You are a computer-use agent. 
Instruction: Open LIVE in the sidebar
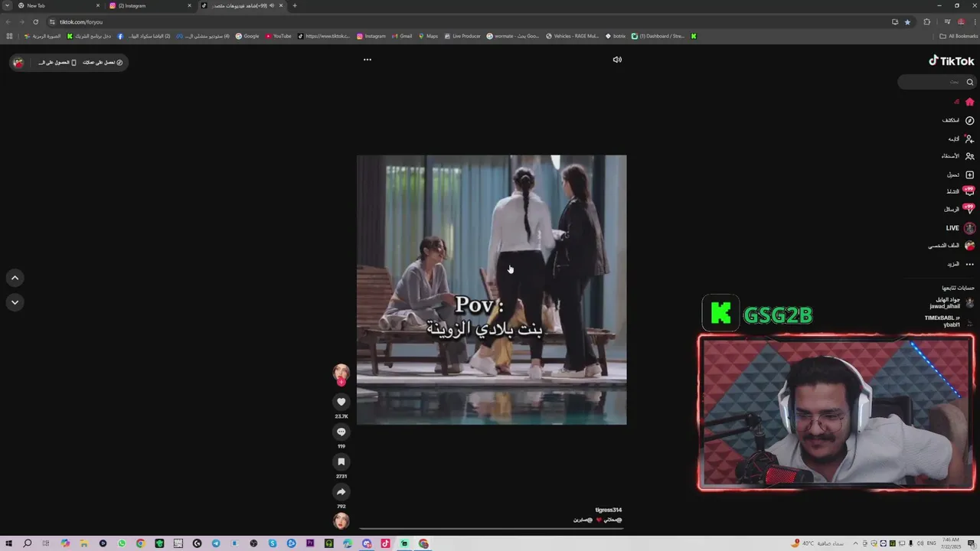coord(960,228)
